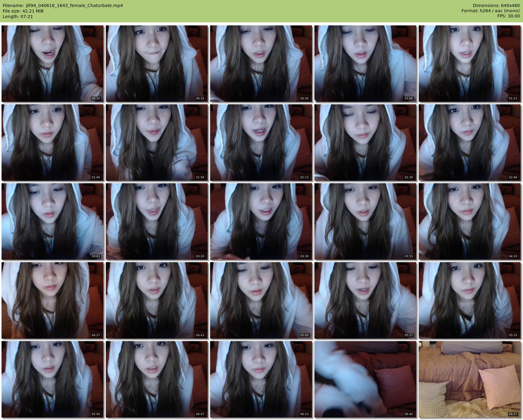Open the bed thumbnail at 06:57
The width and height of the screenshot is (523, 420).
point(469,379)
